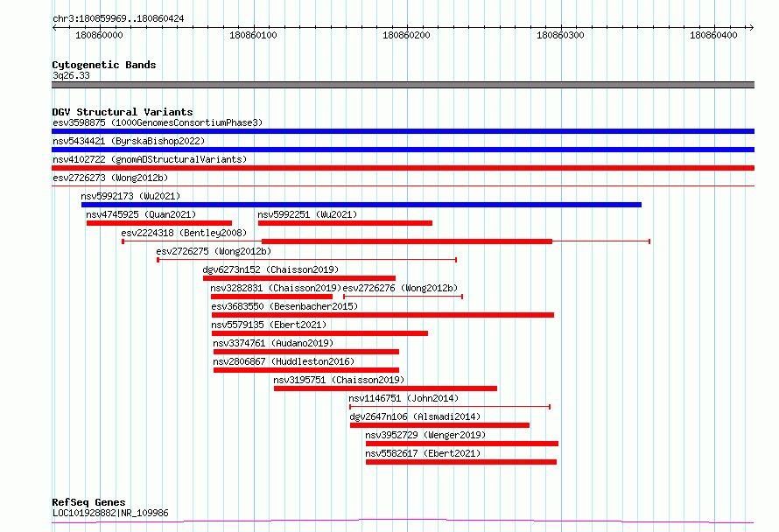Open the LOC101928882|NR_109986 gene label
This screenshot has width=779, height=532.
pos(110,513)
